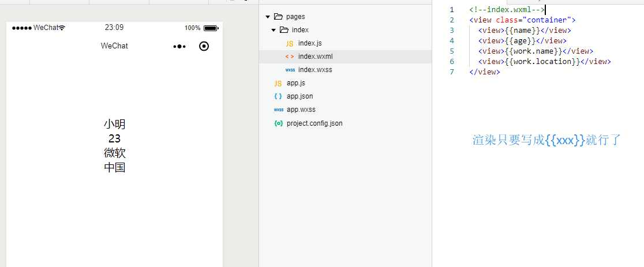The height and width of the screenshot is (267, 644).
Task: Click the battery indicator in simulator
Action: (210, 28)
